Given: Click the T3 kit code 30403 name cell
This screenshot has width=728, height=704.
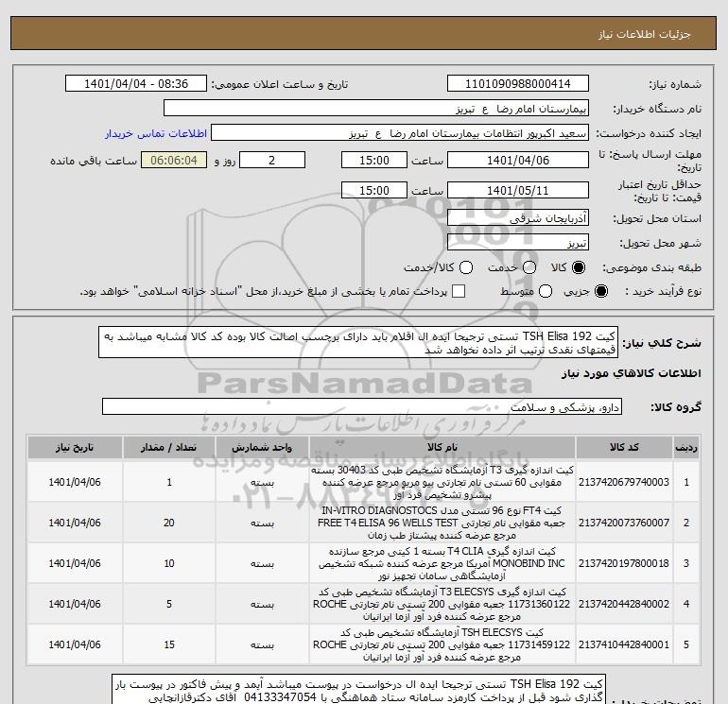Looking at the screenshot, I should click(442, 482).
